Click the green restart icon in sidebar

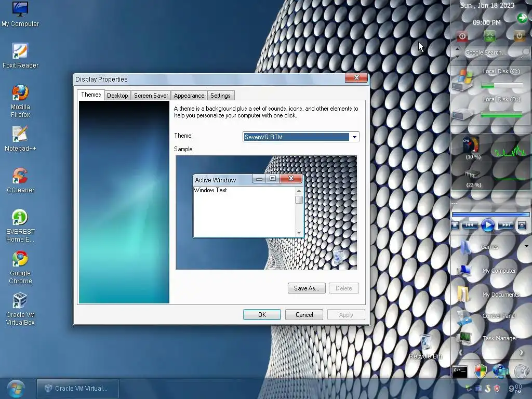[x=489, y=36]
